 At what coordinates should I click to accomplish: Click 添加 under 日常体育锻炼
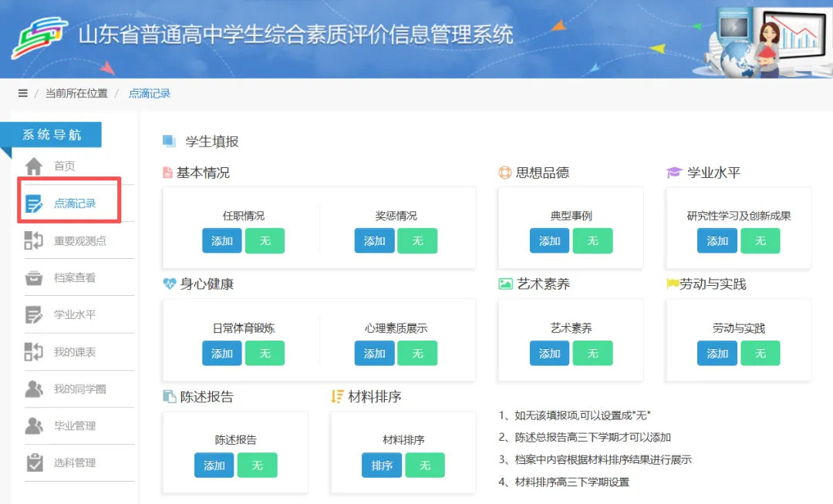(222, 353)
